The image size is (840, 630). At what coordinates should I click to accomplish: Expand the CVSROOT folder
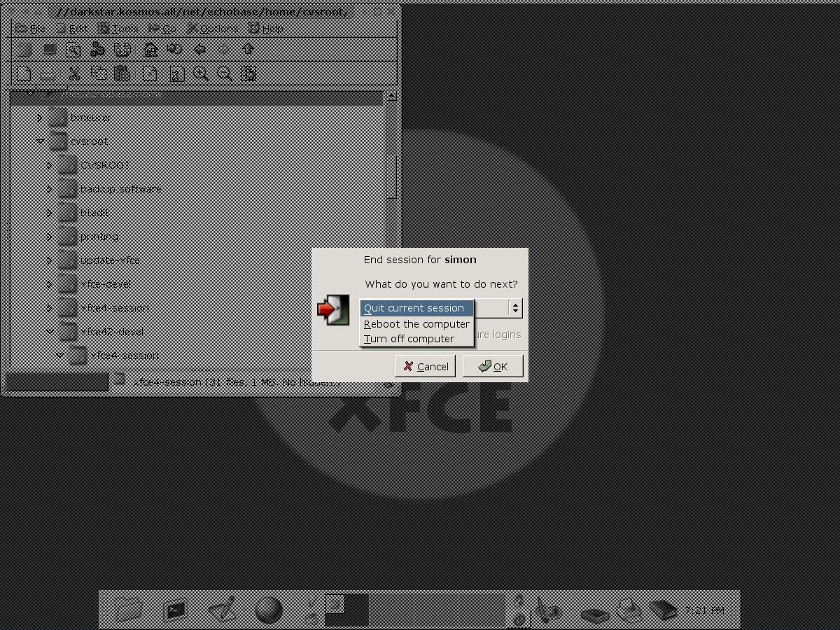(50, 166)
